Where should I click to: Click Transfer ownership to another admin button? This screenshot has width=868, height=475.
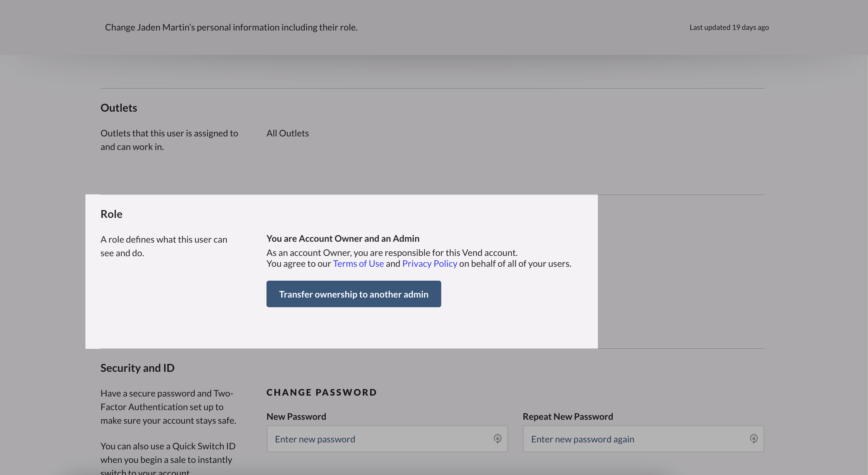click(x=353, y=294)
